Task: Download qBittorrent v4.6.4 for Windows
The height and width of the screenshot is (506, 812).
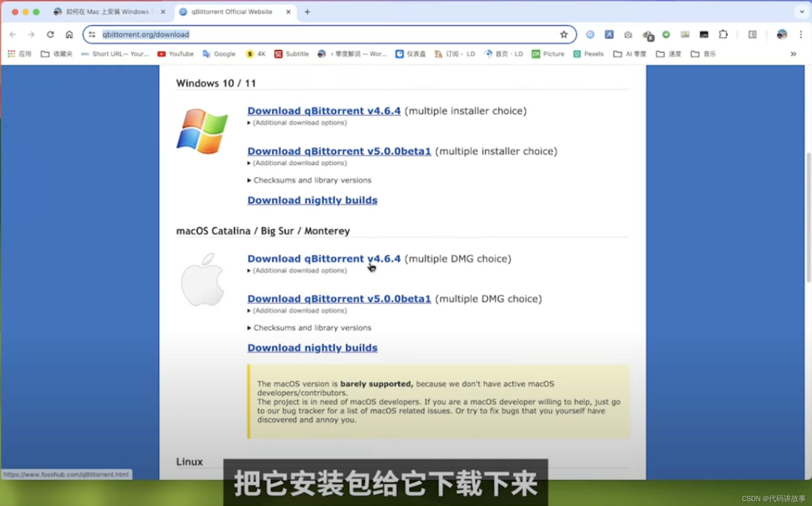Action: click(x=324, y=111)
